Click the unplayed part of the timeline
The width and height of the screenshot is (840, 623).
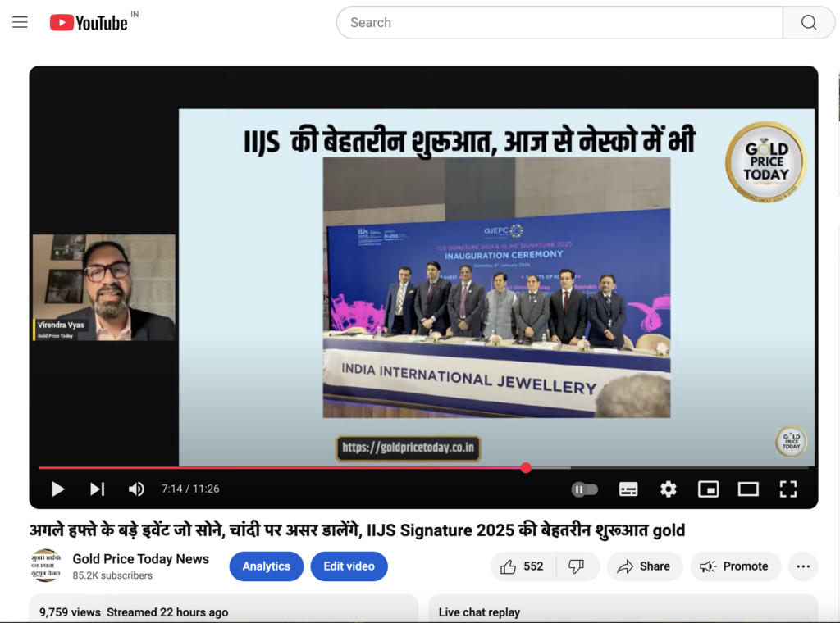[x=669, y=468]
